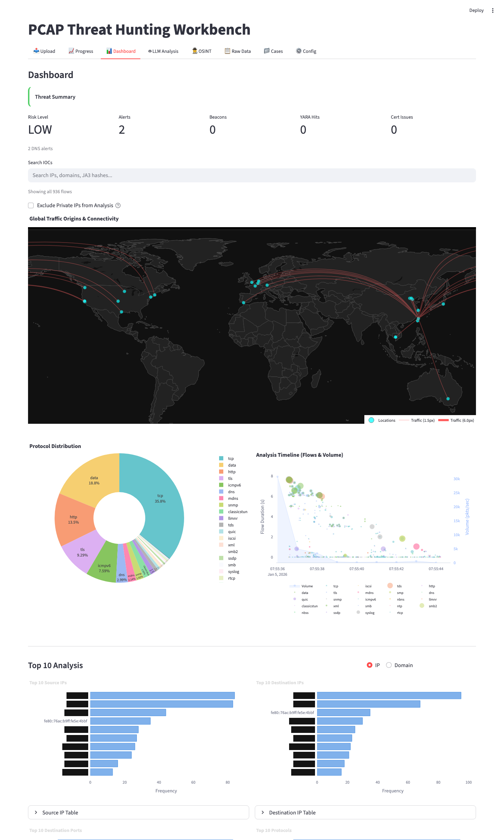Toggle classicstun in the pie legend
The image size is (504, 840).
[x=233, y=512]
